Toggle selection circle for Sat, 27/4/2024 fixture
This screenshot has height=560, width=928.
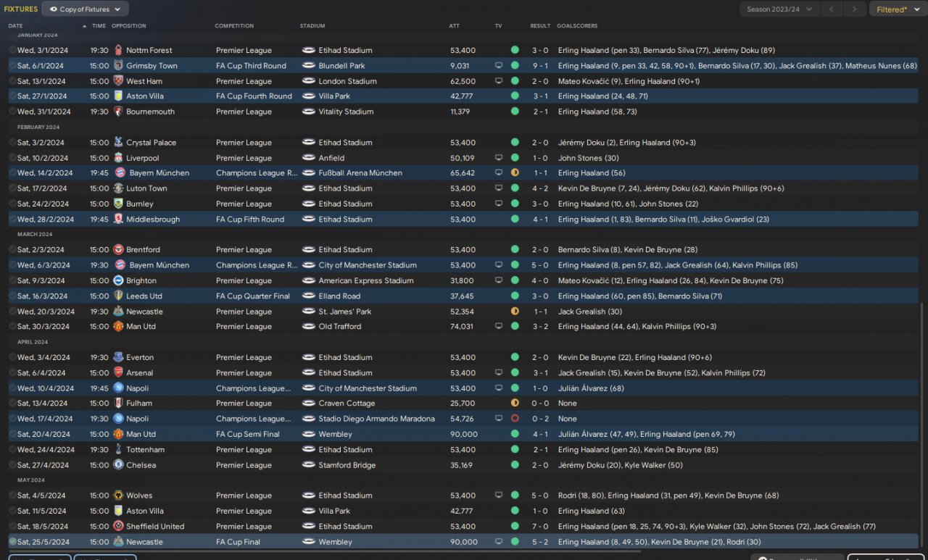12,465
